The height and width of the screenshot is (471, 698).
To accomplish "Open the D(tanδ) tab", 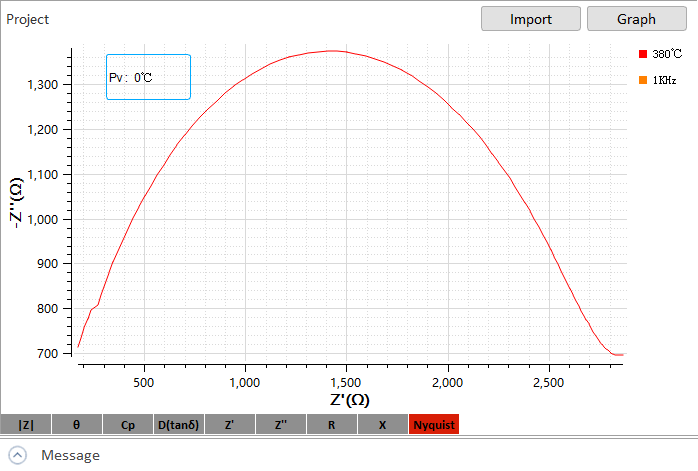I will [179, 425].
